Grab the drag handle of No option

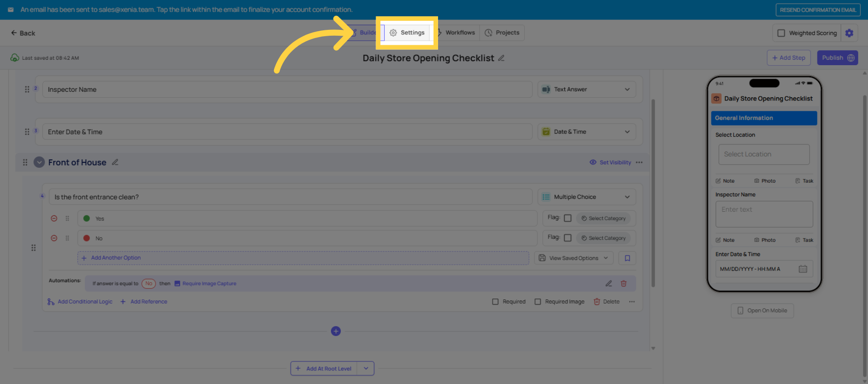tap(67, 238)
